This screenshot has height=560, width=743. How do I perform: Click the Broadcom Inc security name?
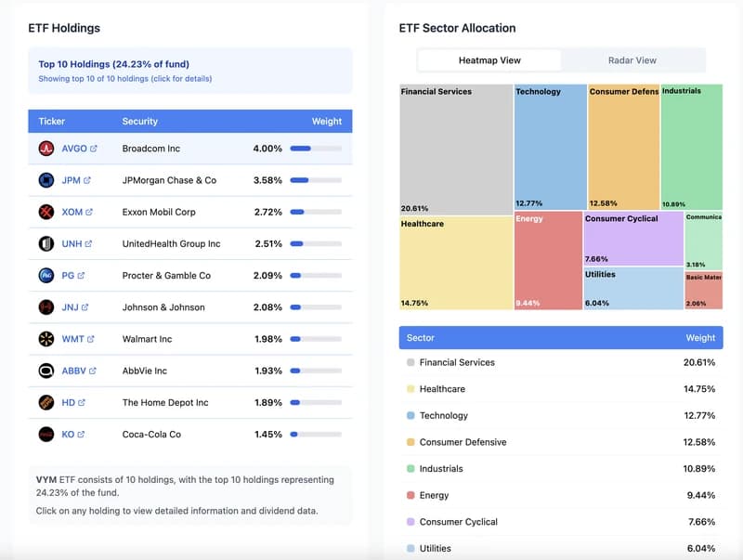point(151,149)
